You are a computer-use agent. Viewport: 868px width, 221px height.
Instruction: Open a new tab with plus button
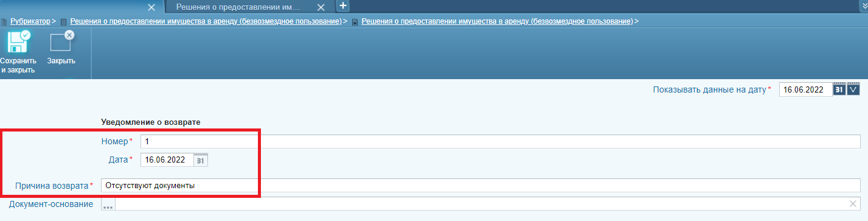[x=342, y=6]
